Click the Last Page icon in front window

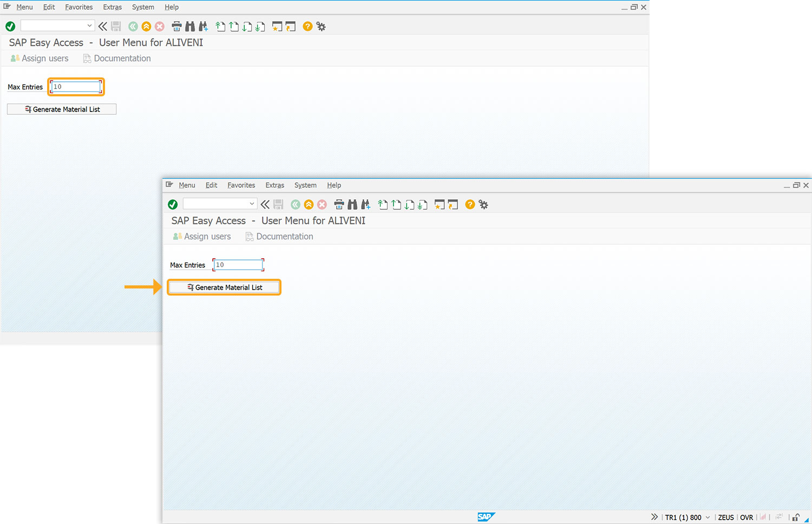pyautogui.click(x=423, y=205)
